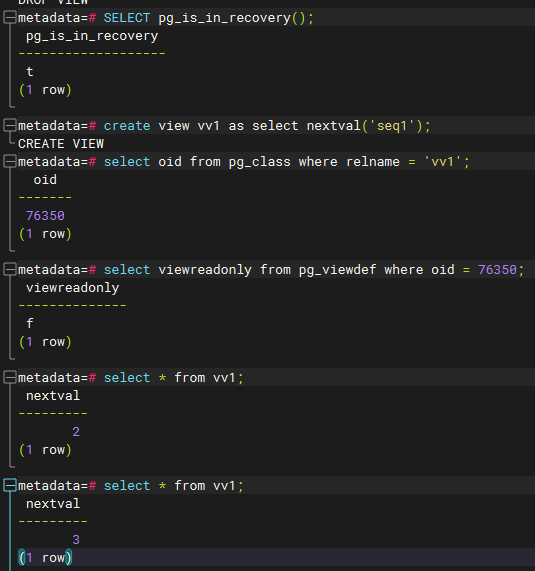Click the 't' result value
Image resolution: width=535 pixels, height=571 pixels.
[29, 72]
